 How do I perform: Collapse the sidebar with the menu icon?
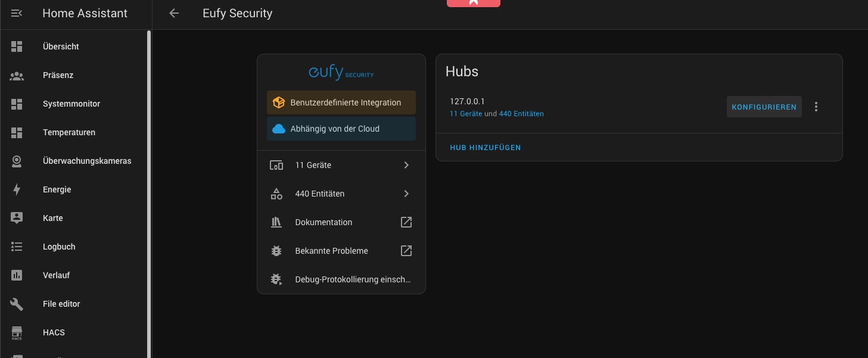[17, 13]
